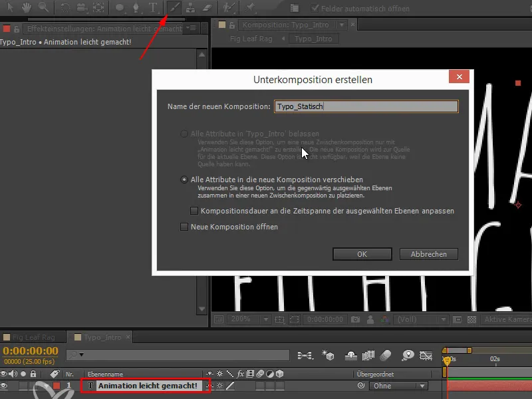The image size is (532, 399).
Task: Click red label color of layer 1
Action: click(57, 386)
